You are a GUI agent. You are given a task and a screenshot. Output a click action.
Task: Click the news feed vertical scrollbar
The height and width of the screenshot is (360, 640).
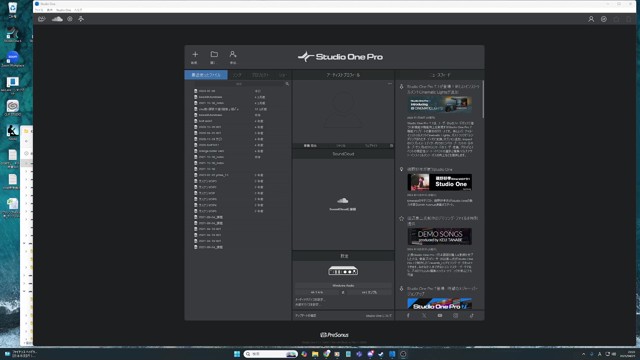click(483, 99)
